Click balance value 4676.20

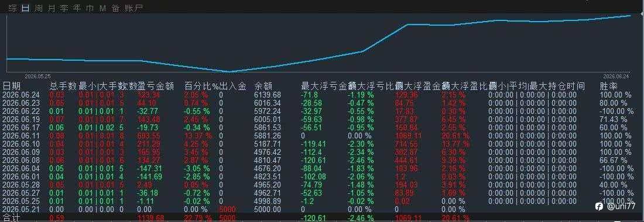pos(268,168)
